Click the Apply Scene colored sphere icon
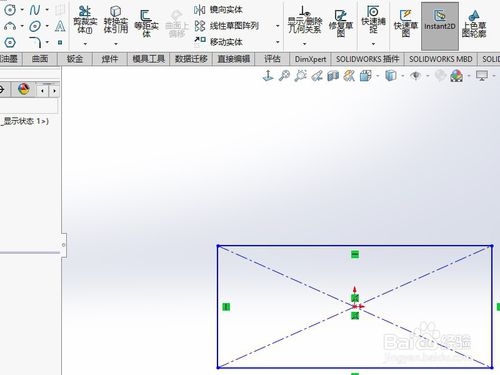Image resolution: width=500 pixels, height=375 pixels. tap(457, 76)
